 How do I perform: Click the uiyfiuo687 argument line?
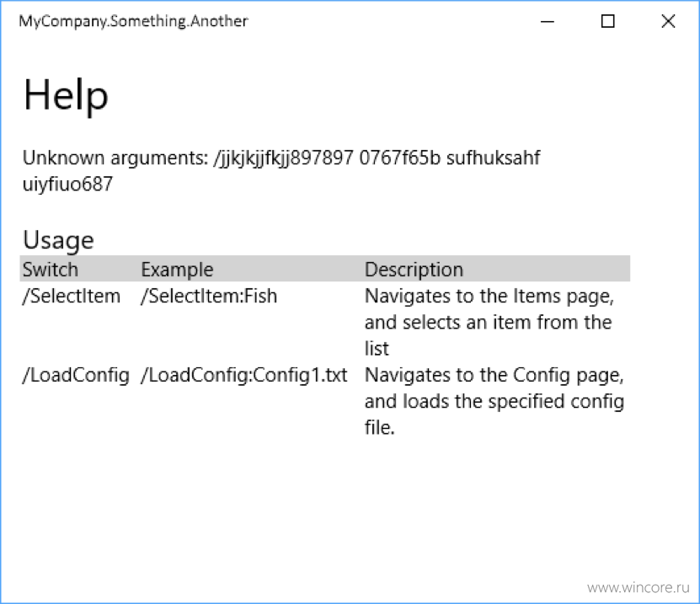coord(67,184)
